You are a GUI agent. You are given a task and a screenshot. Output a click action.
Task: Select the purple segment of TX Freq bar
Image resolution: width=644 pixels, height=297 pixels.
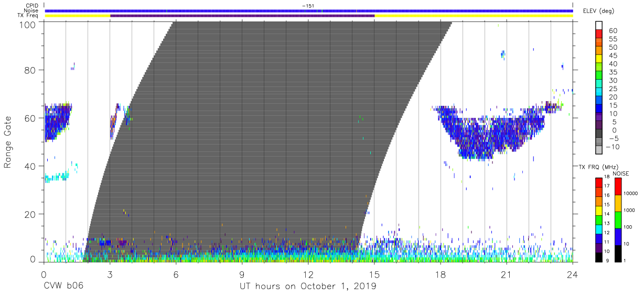242,16
